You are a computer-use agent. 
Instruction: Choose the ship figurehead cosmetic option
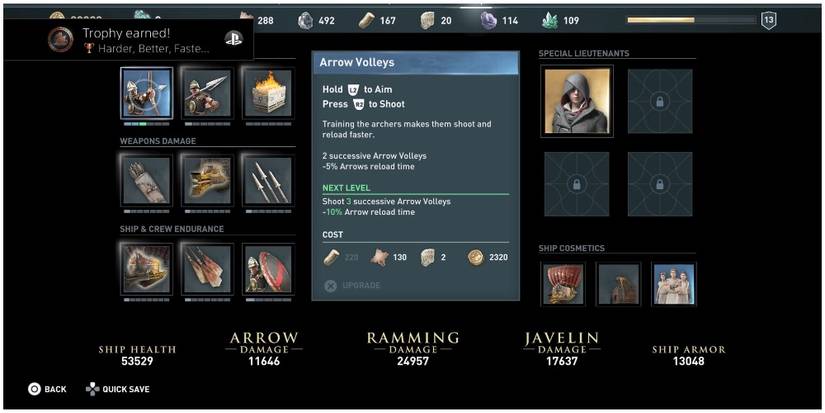[x=619, y=284]
